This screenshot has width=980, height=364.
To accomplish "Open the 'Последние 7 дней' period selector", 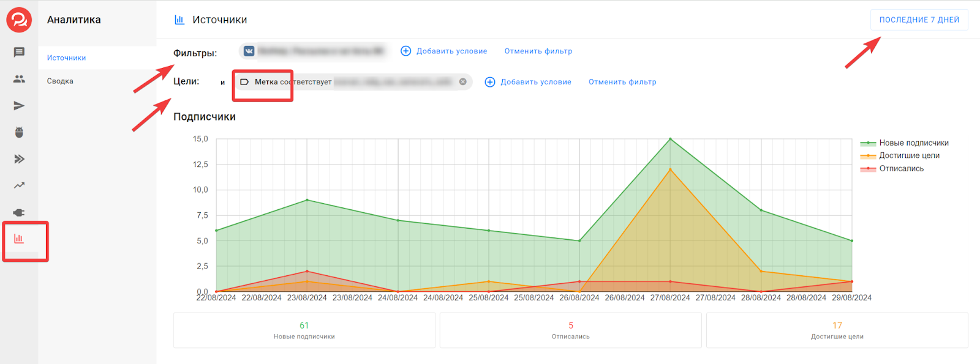I will tap(919, 20).
